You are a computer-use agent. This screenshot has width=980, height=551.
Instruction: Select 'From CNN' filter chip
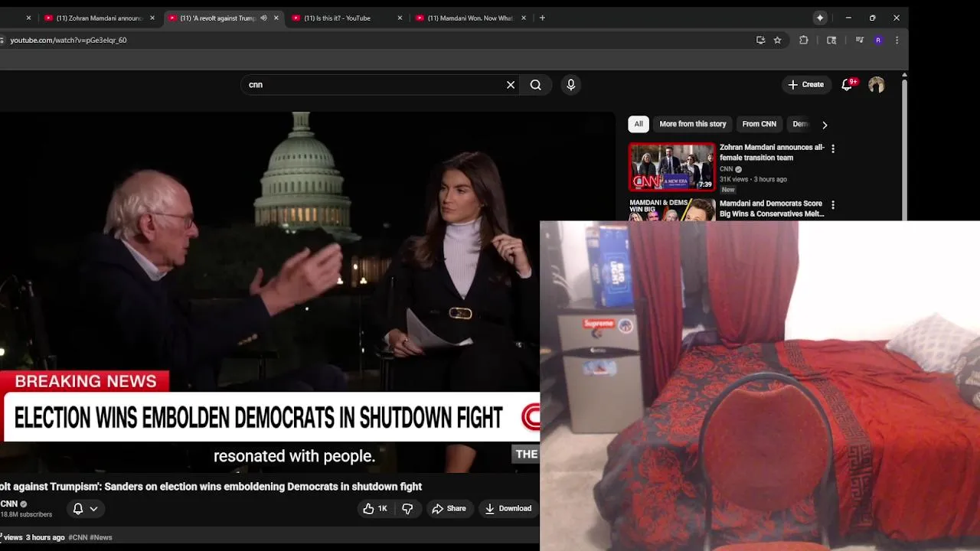pos(759,124)
